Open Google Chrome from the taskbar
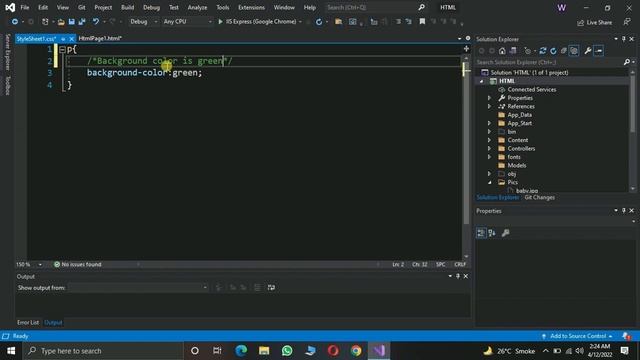640x360 pixels. [356, 351]
